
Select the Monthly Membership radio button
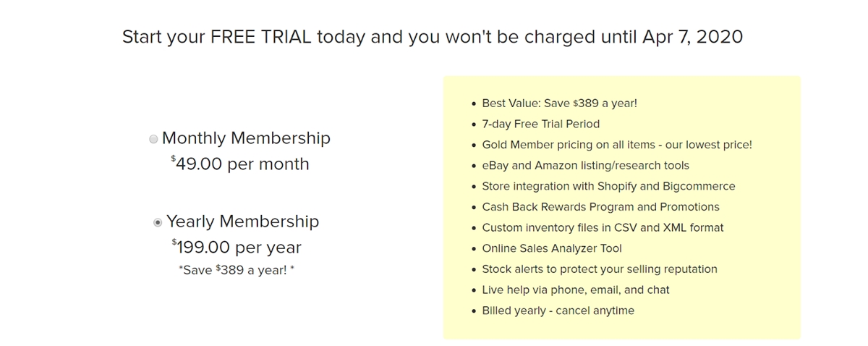pyautogui.click(x=153, y=139)
